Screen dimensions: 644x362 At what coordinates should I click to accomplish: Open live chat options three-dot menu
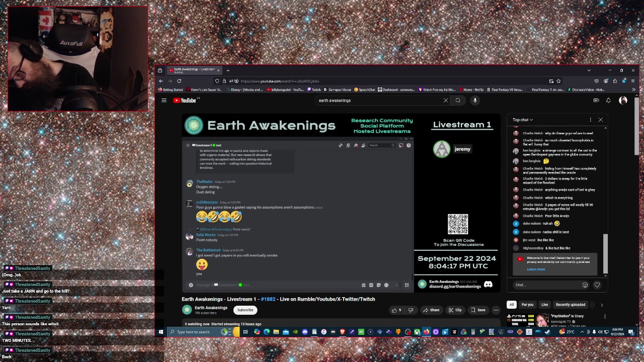point(590,120)
